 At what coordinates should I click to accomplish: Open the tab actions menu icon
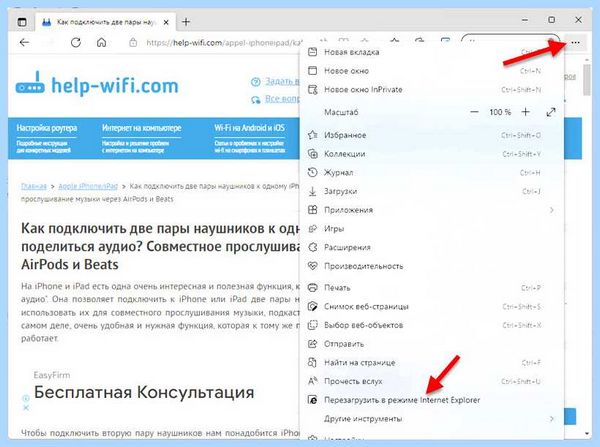point(22,22)
